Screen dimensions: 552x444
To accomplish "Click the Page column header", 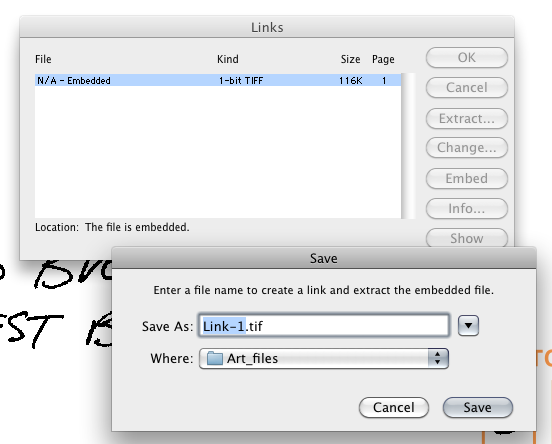I will point(383,60).
